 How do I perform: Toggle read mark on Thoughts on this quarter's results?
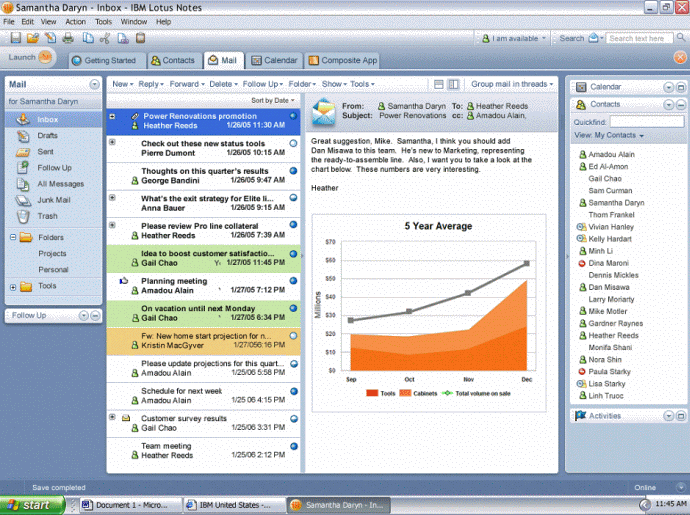294,170
